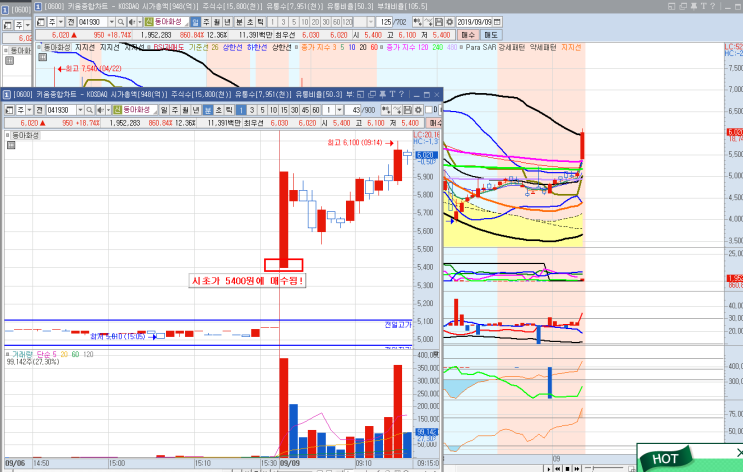Select 60 minute interval in front window
The image size is (743, 472).
point(316,110)
